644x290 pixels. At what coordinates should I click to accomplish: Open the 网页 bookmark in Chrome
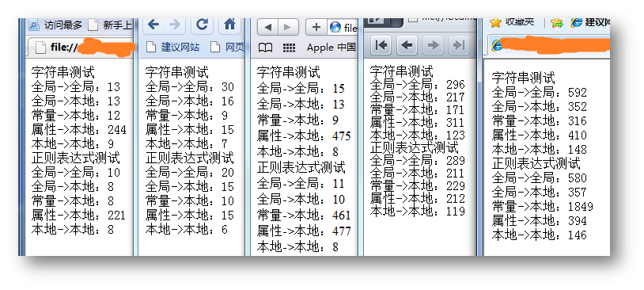coord(227,48)
